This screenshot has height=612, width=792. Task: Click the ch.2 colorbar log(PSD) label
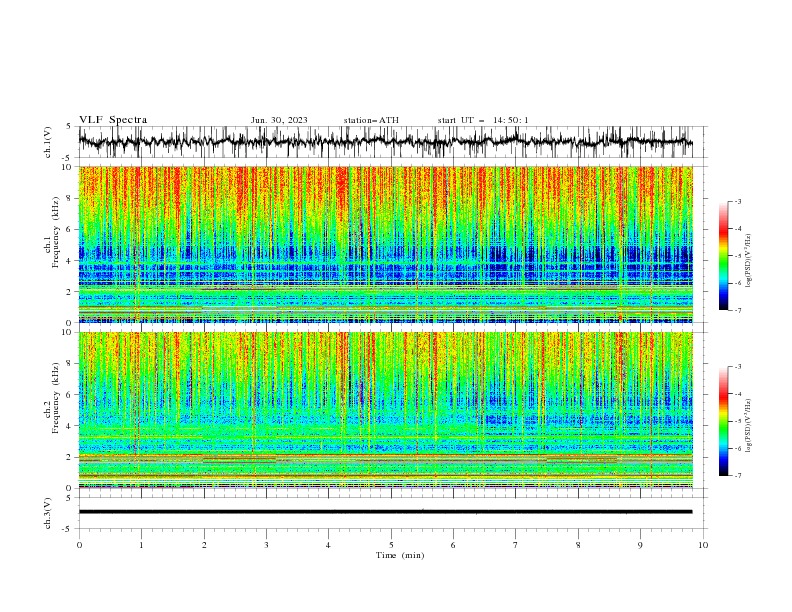point(749,426)
